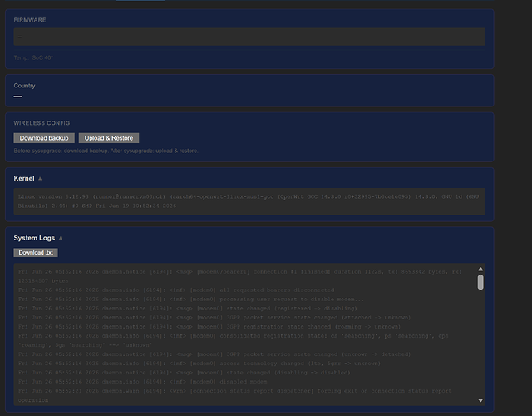Click the FIRMWARE heading
532x416 pixels.
pyautogui.click(x=30, y=20)
